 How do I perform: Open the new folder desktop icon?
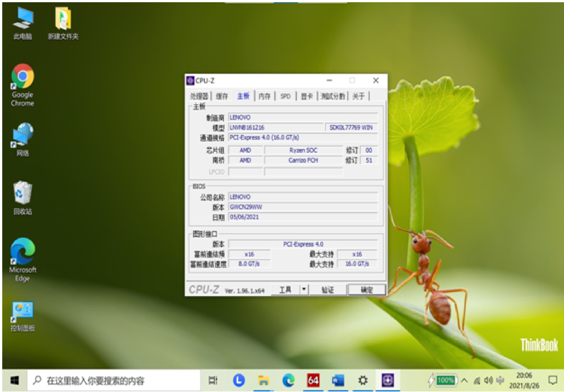click(63, 23)
